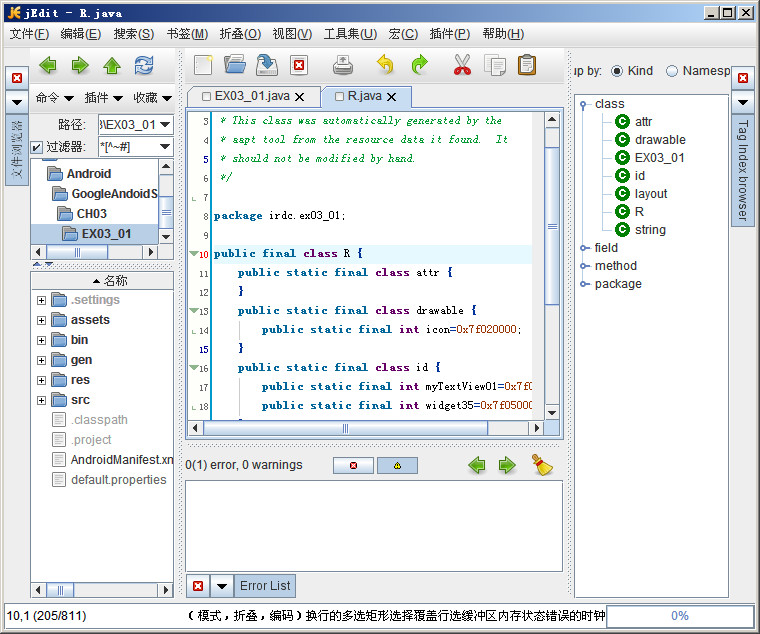Open the 命令 commands dropdown button
This screenshot has width=760, height=634.
coord(54,98)
